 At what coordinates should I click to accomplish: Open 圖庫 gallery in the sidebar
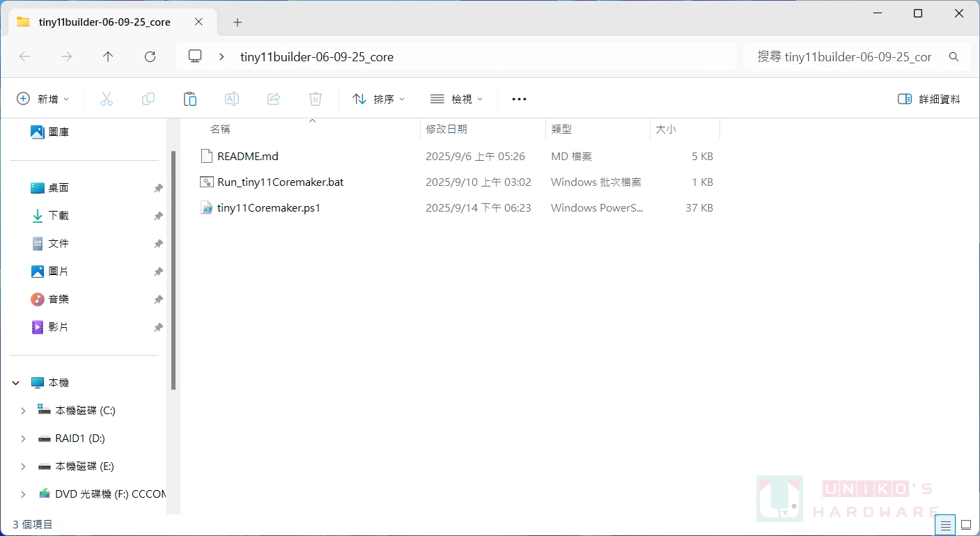click(59, 132)
